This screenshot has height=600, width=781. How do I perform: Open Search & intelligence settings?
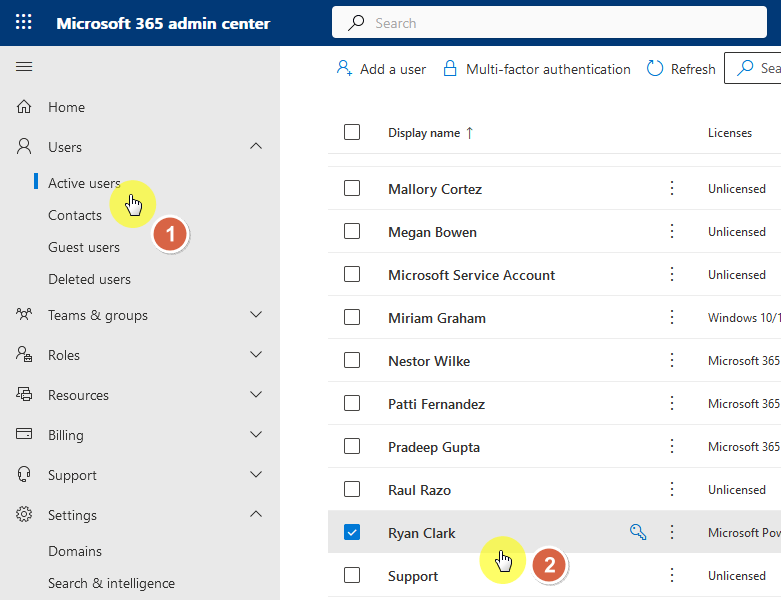click(x=111, y=583)
